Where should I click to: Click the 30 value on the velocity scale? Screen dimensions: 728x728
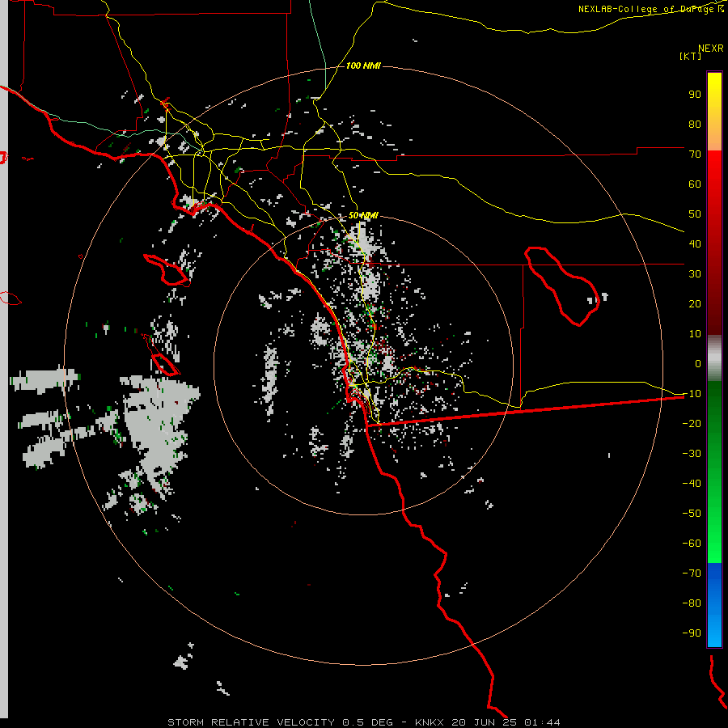[695, 274]
